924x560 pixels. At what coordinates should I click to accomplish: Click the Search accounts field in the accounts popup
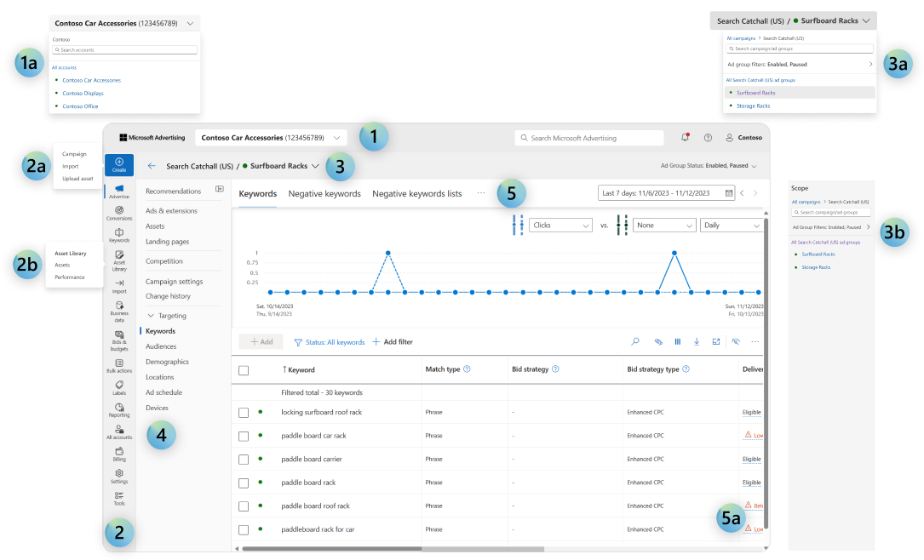click(124, 50)
